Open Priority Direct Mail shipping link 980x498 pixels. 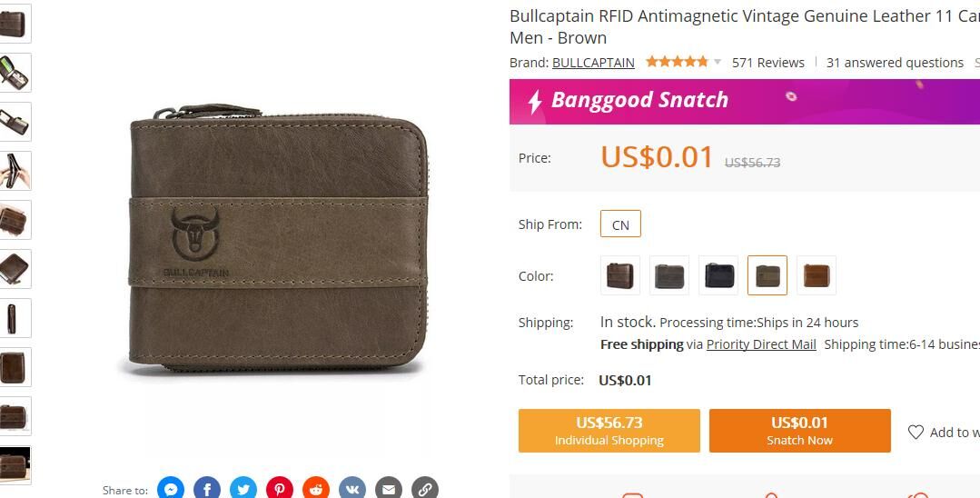pos(761,344)
